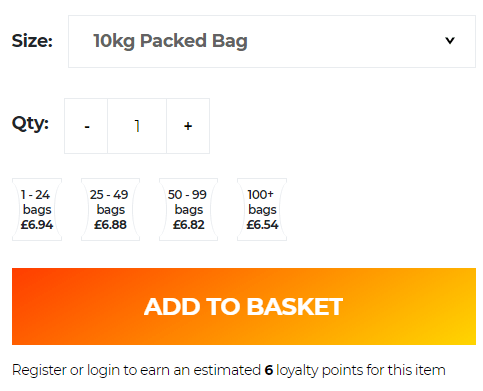Viewport: 483px width, 391px height.
Task: Focus the quantity field showing 1
Action: pos(137,126)
